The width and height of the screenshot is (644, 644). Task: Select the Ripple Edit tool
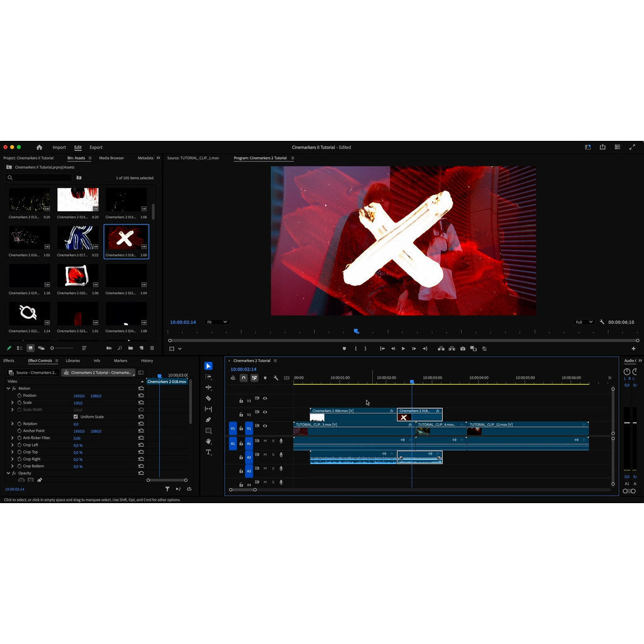point(208,387)
